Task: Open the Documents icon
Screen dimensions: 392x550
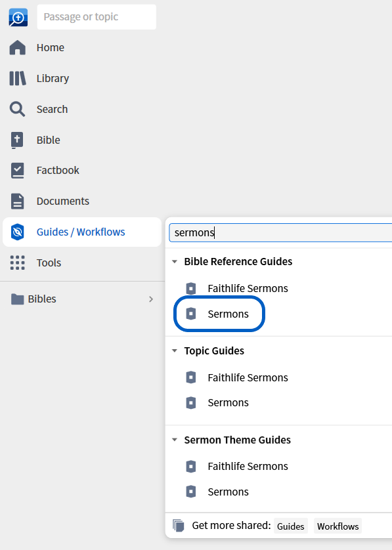Action: coord(17,201)
